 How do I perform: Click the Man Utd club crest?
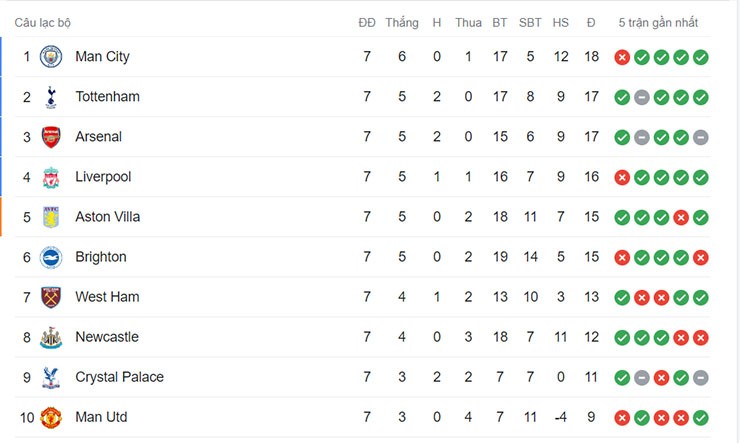[x=51, y=417]
